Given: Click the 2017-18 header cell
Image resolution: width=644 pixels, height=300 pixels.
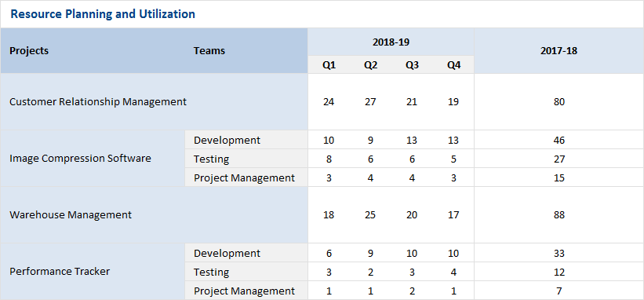Looking at the screenshot, I should coord(559,51).
